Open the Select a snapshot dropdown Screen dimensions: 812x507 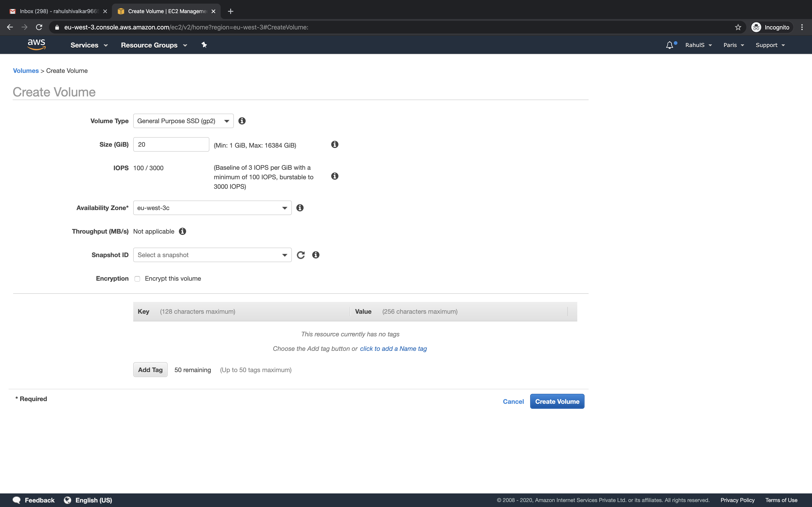(212, 255)
